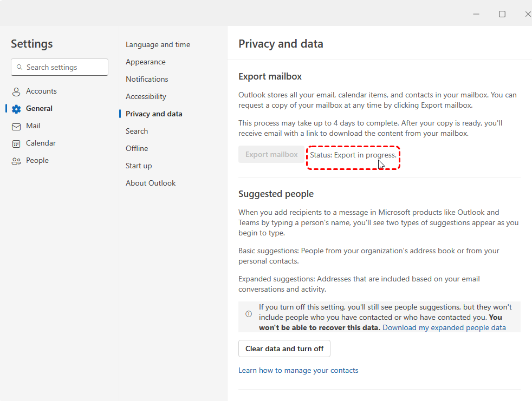
Task: Click the Calendar icon in sidebar
Action: pos(16,143)
